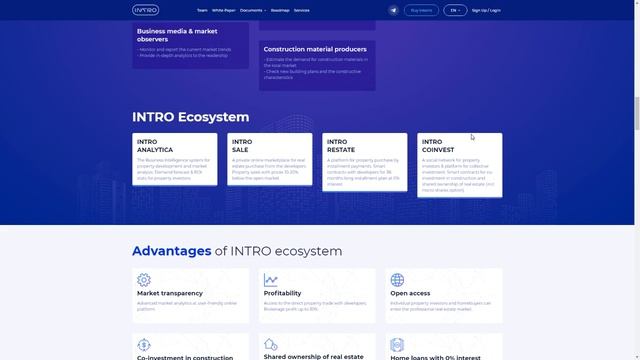
Task: Click Business media & market observers card
Action: tap(191, 45)
